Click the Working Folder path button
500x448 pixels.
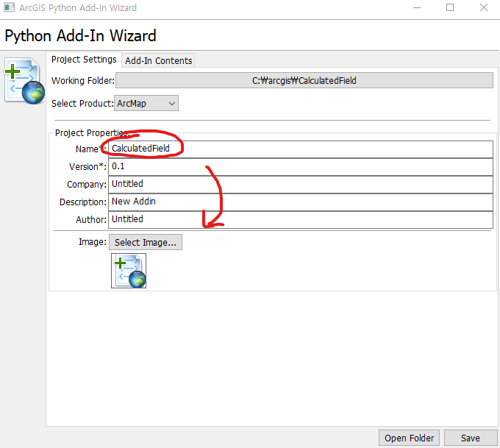304,80
